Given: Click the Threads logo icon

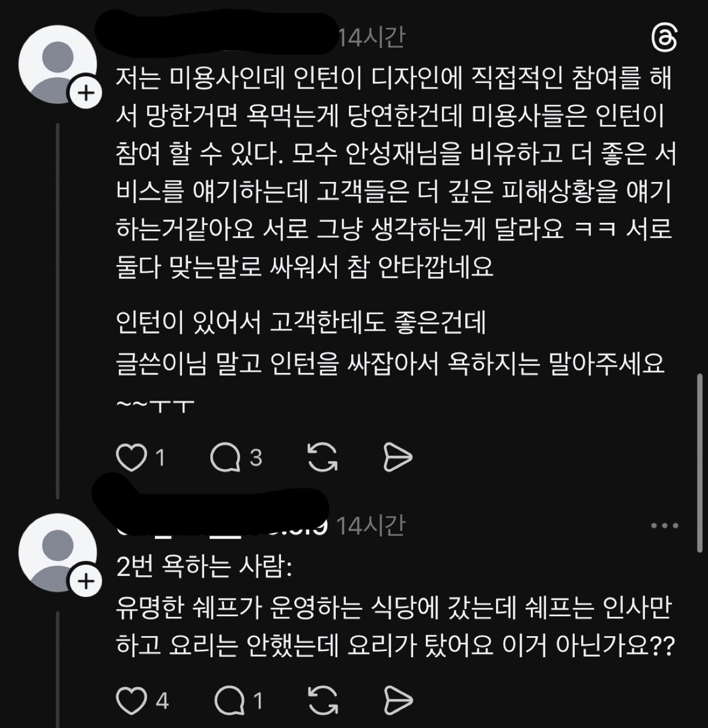Looking at the screenshot, I should tap(664, 38).
